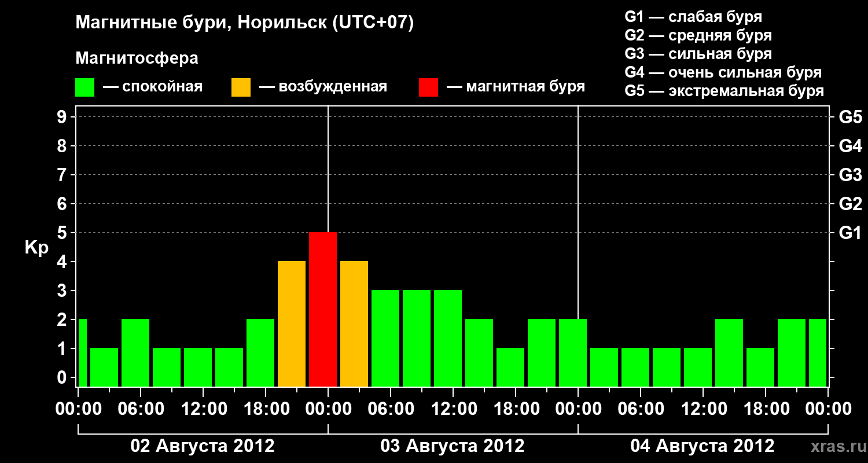Click the green 'спокойная' legend swatch

pos(85,87)
